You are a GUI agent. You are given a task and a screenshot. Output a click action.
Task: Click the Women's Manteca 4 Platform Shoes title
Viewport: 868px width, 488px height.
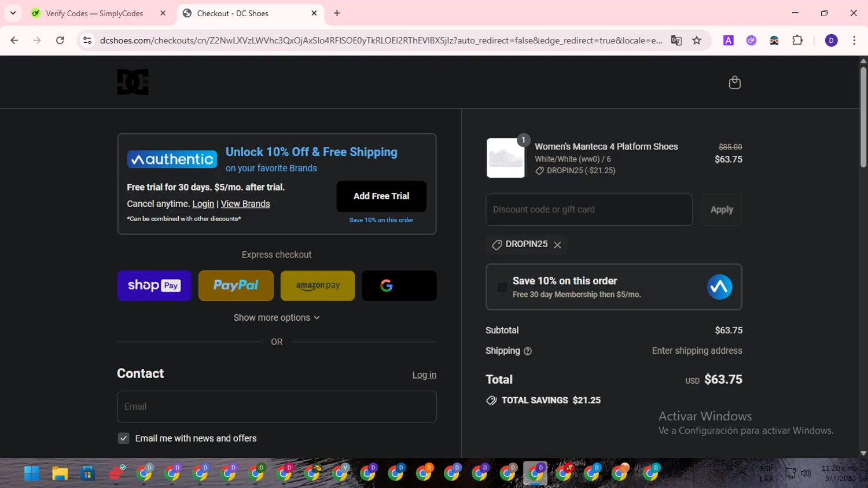tap(606, 146)
